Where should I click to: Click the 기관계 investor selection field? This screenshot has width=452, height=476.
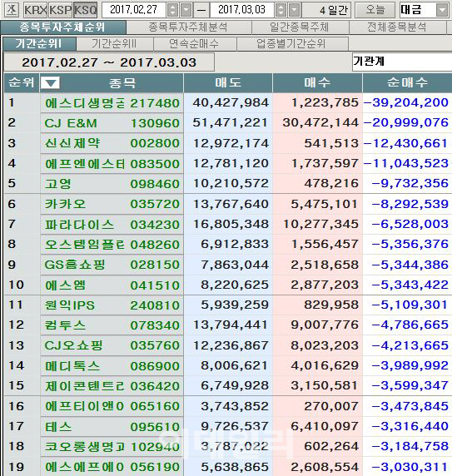[x=401, y=62]
